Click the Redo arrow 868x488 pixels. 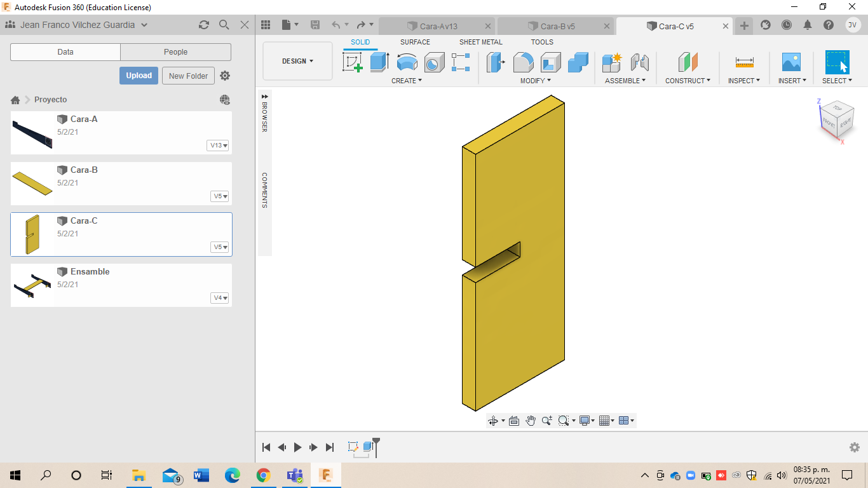click(x=362, y=25)
